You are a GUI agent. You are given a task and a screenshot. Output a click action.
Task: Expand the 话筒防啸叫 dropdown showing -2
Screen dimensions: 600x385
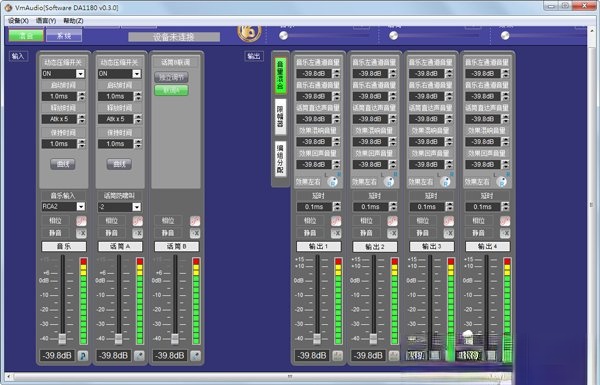(x=120, y=207)
